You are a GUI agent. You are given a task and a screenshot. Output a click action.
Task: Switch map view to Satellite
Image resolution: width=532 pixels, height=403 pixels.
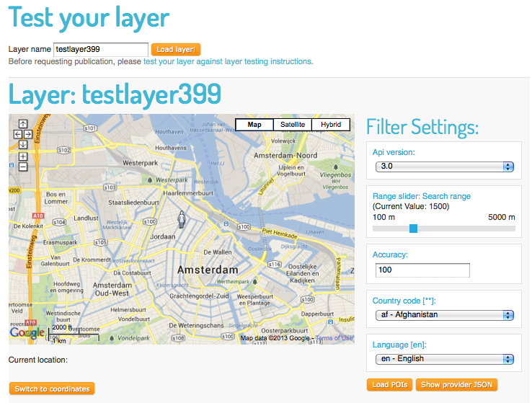[x=293, y=125]
